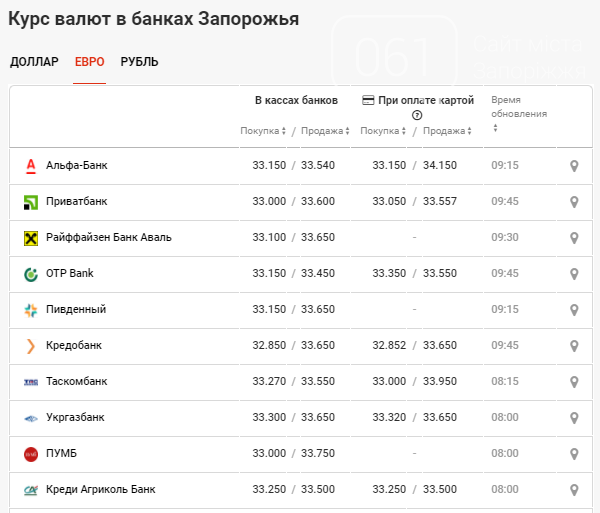Sort by card payment Покупка column
The height and width of the screenshot is (513, 600).
(x=383, y=131)
